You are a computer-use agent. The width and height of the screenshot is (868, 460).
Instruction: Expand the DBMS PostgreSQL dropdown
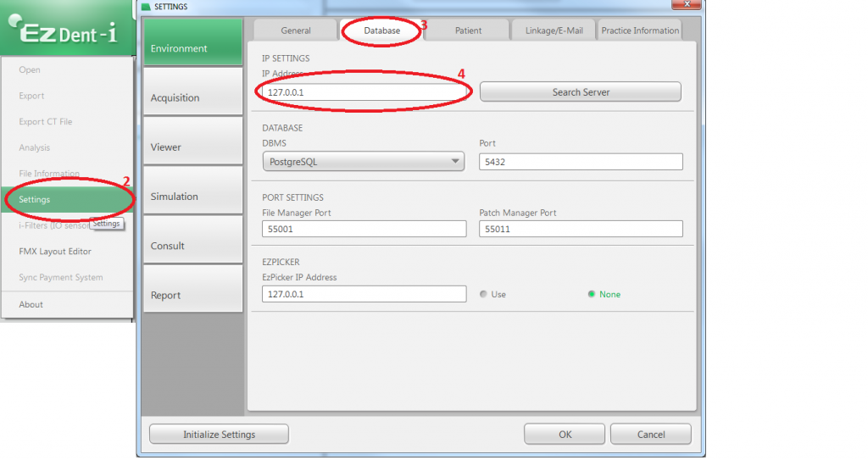(364, 162)
